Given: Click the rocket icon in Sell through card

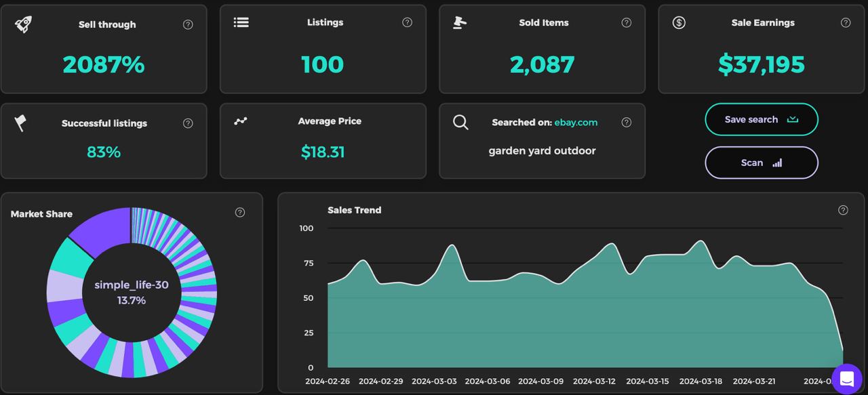Looking at the screenshot, I should click(23, 24).
